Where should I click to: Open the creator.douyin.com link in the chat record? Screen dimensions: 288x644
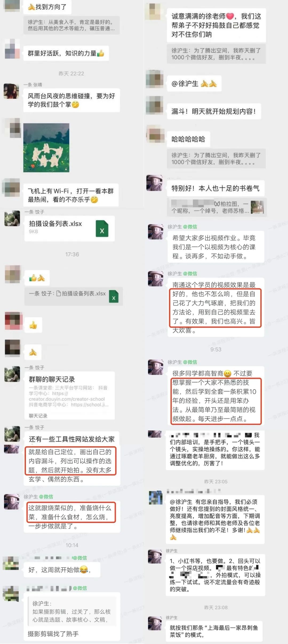click(x=67, y=399)
